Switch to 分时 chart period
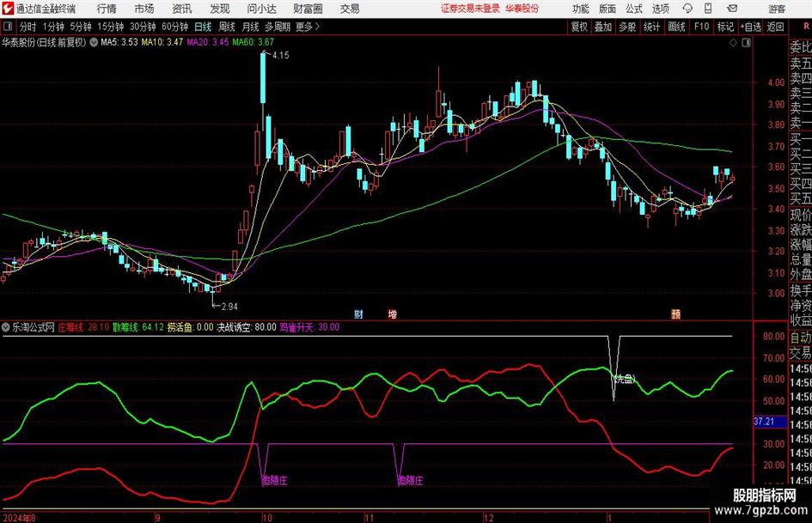The width and height of the screenshot is (812, 523). click(27, 27)
